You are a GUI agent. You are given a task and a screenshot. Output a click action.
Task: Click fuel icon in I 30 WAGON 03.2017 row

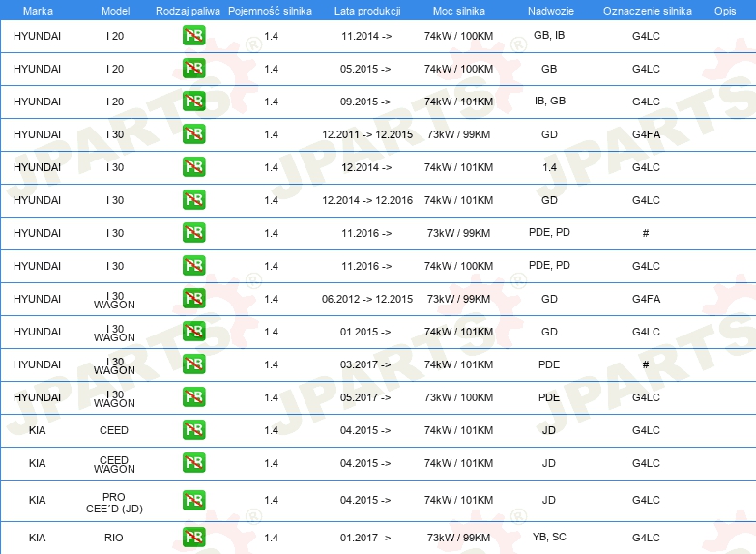coord(193,364)
